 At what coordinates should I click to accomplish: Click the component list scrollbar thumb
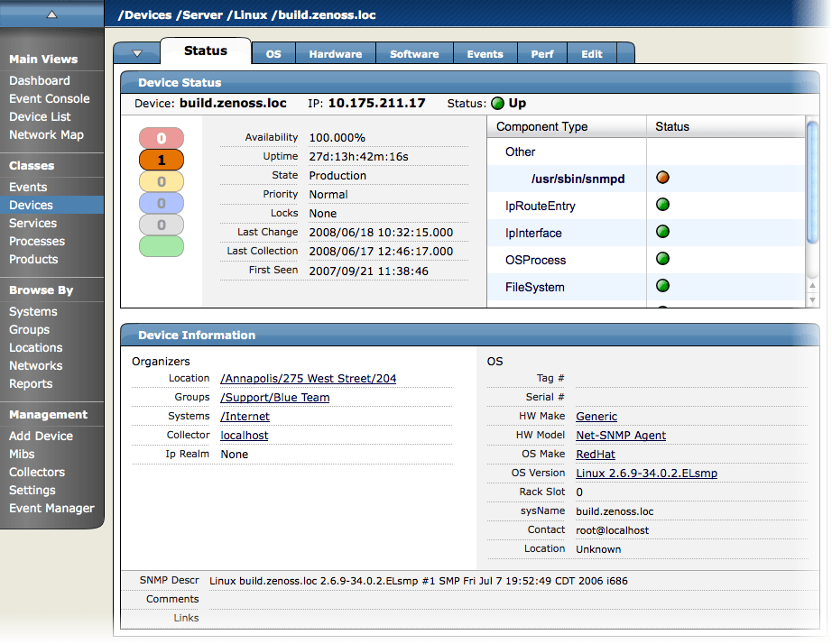click(812, 182)
